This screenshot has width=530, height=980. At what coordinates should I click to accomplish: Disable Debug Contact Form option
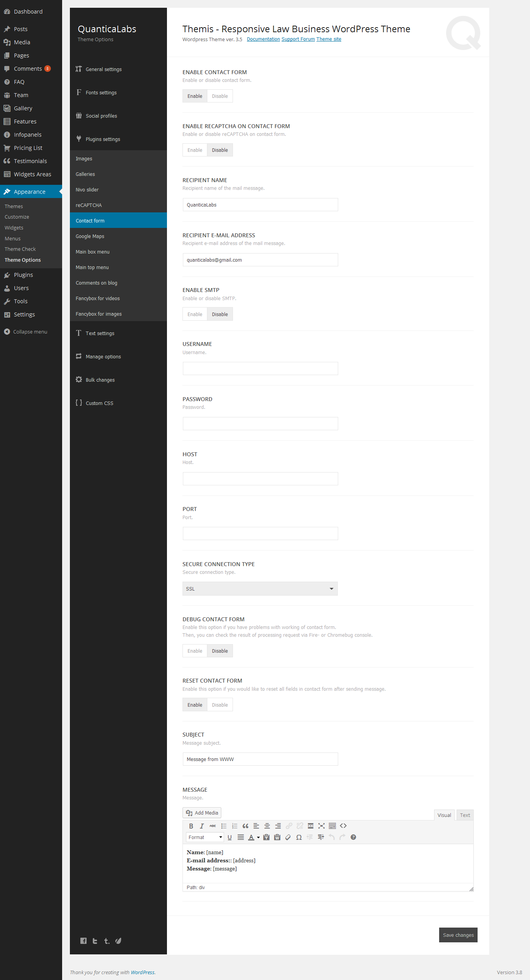click(x=220, y=651)
